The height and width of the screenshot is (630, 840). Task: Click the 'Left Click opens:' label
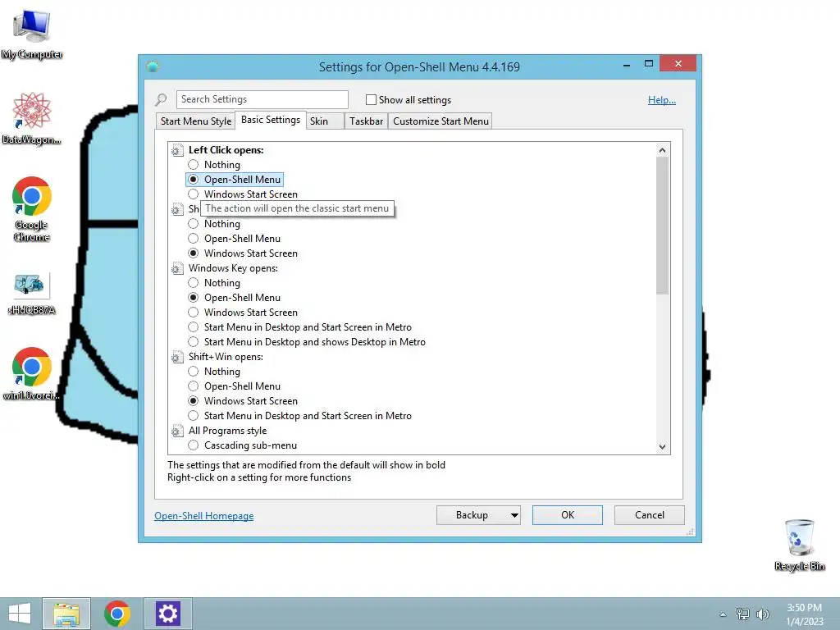click(226, 151)
